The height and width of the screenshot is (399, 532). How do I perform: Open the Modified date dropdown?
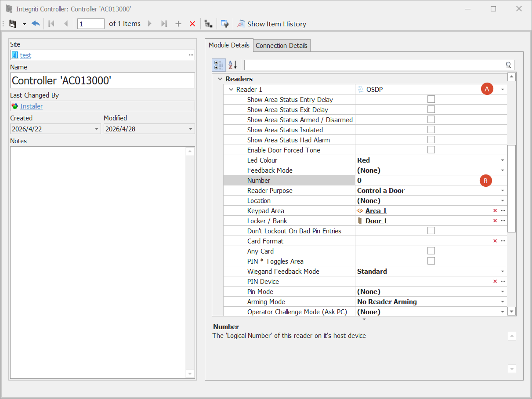pyautogui.click(x=191, y=129)
